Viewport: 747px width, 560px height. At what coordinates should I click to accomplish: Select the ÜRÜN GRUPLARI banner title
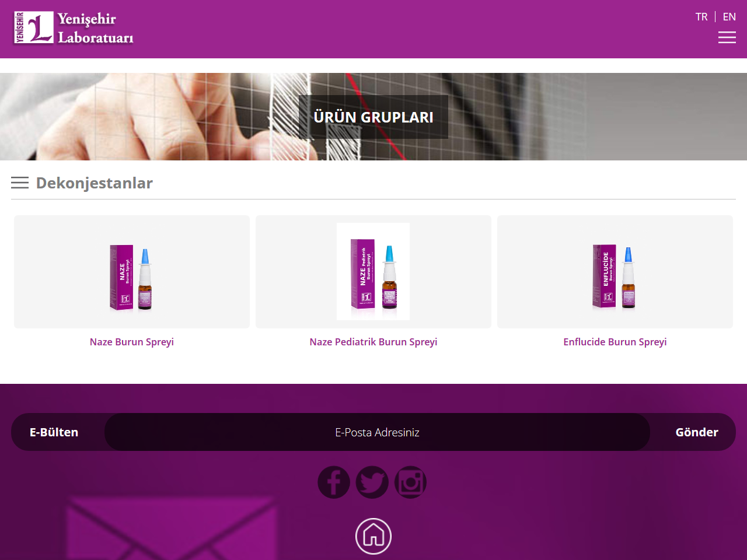(373, 117)
